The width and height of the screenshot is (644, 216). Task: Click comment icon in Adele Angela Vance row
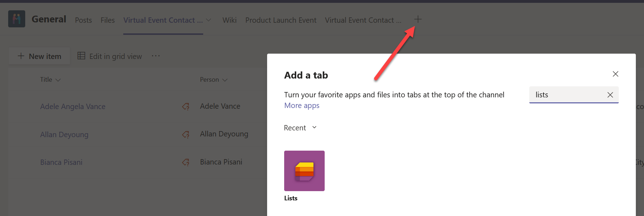tap(186, 106)
